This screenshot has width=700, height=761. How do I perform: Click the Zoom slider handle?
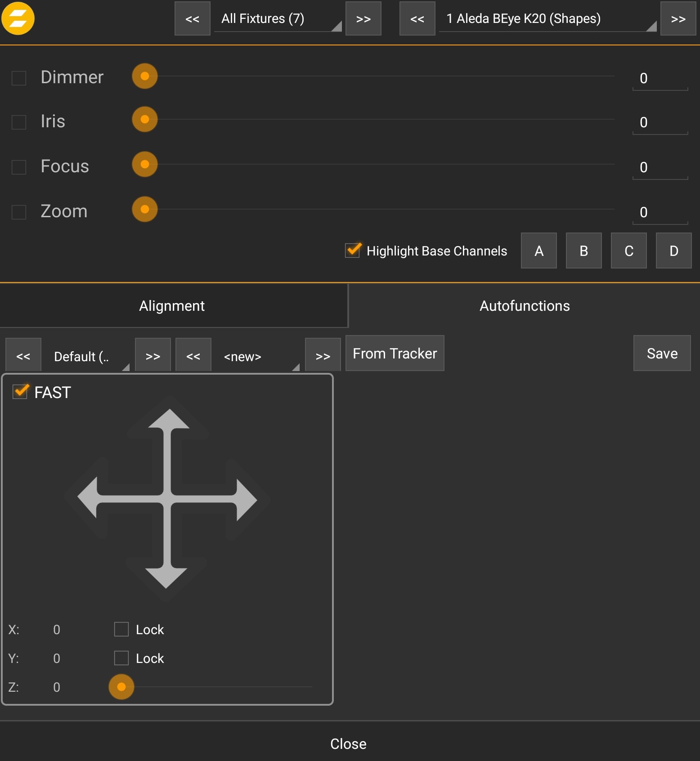coord(145,209)
